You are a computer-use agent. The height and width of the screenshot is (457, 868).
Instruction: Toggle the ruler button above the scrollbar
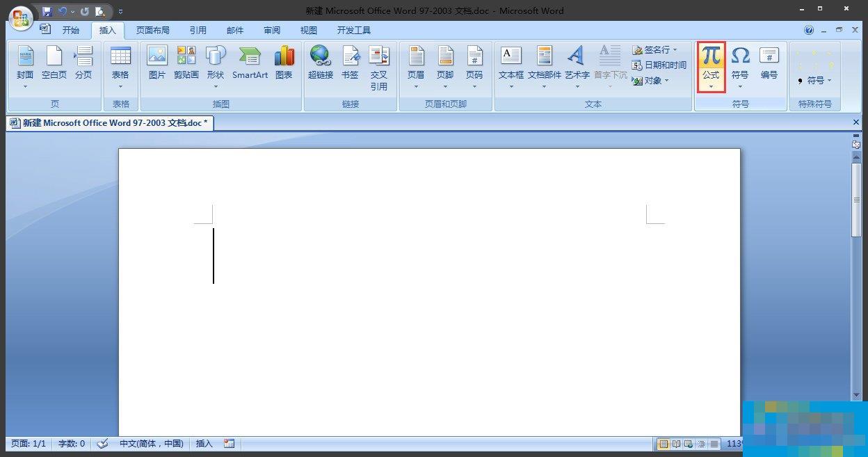857,145
